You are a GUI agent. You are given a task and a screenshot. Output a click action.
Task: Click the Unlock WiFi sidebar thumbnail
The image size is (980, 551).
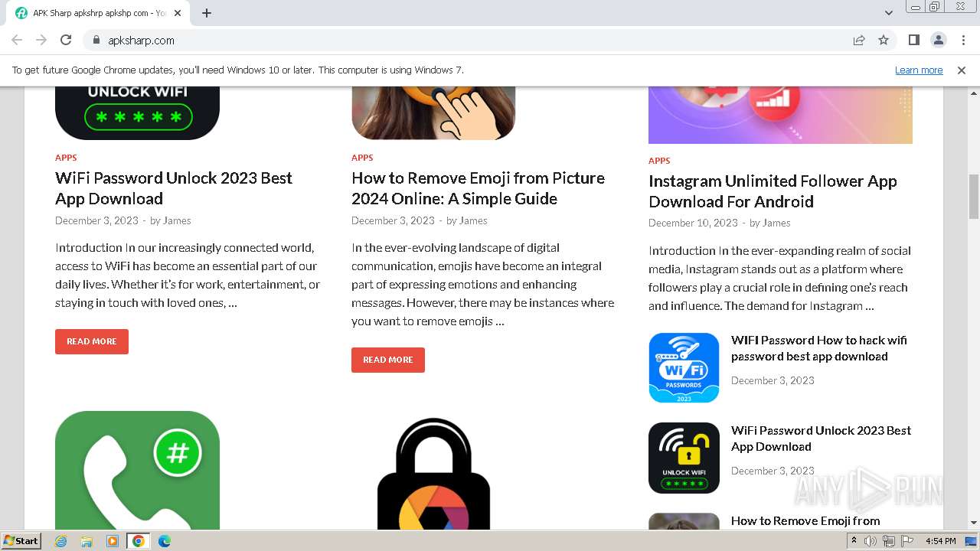tap(684, 458)
